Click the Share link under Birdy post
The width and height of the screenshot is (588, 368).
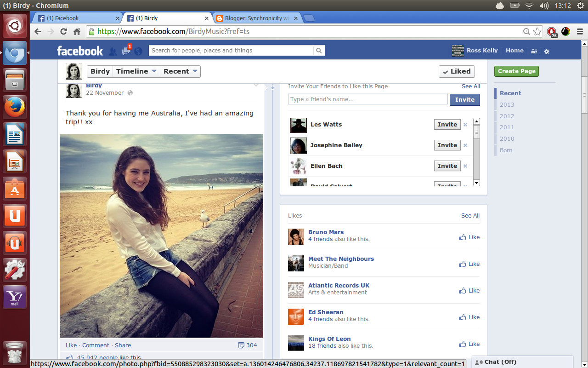[x=123, y=345]
